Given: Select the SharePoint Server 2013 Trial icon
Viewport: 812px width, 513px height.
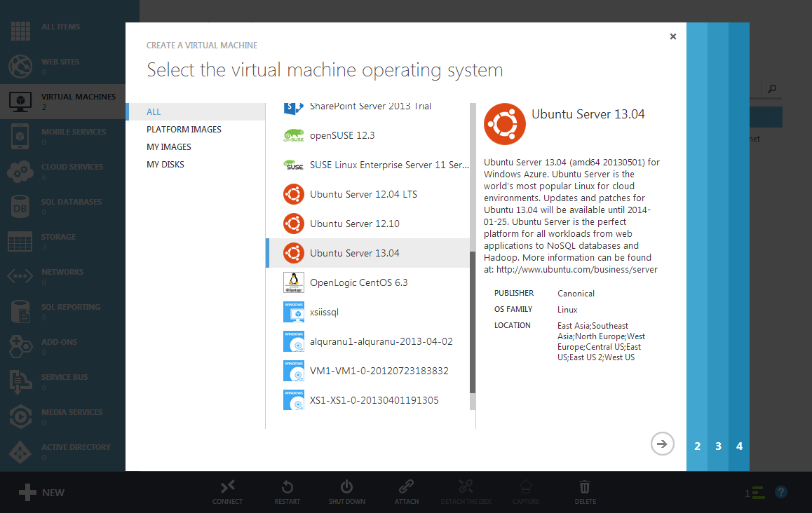Looking at the screenshot, I should pyautogui.click(x=293, y=107).
